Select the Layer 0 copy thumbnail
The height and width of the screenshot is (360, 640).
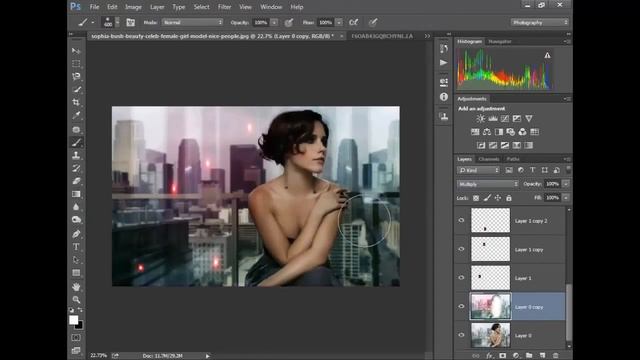[x=491, y=306]
